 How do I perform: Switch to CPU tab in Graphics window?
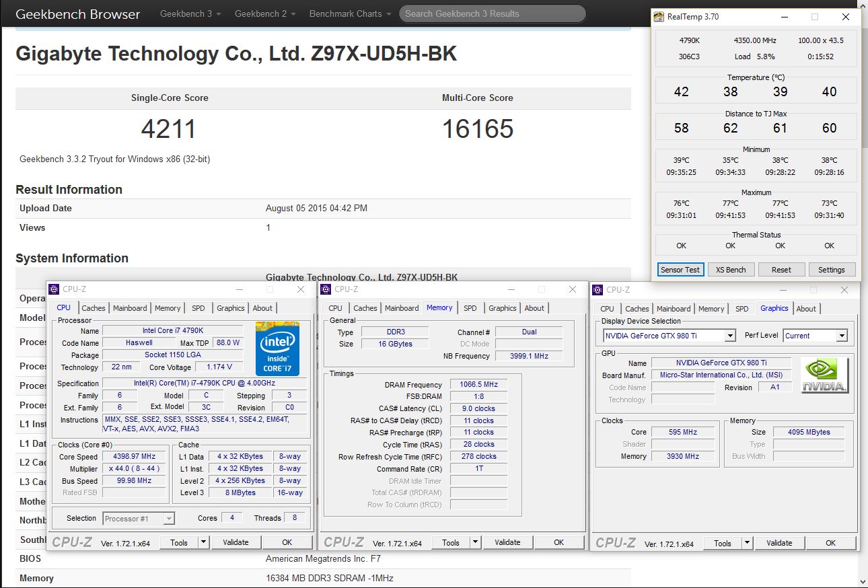tap(607, 309)
